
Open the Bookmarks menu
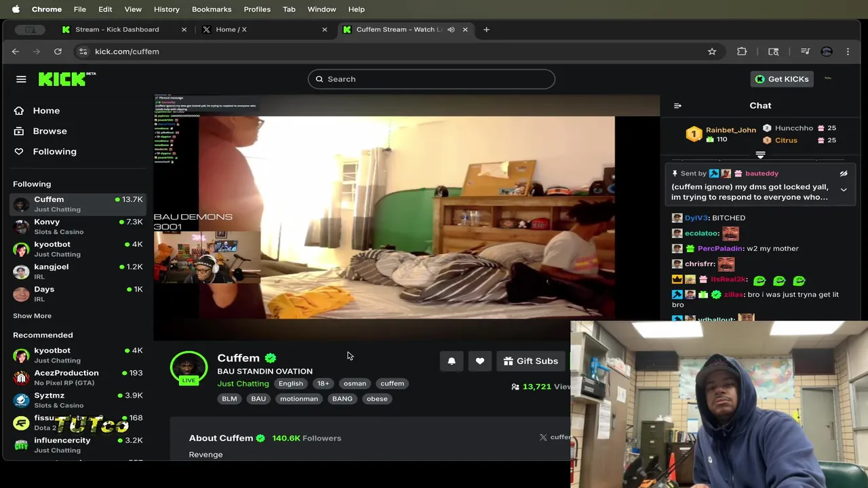[212, 9]
